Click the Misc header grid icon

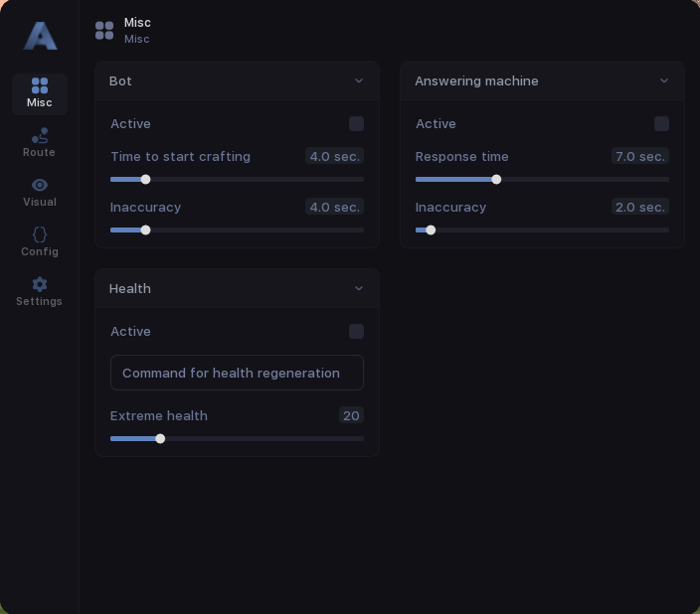104,31
